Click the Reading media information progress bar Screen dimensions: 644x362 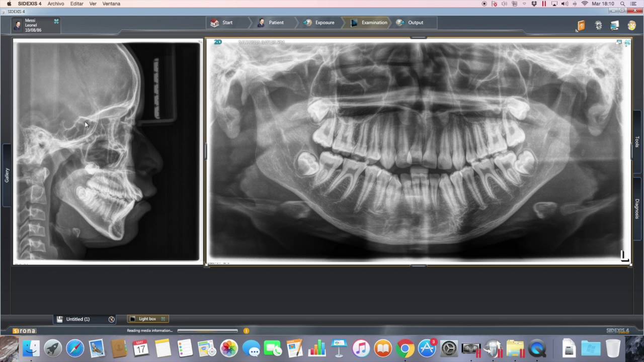pyautogui.click(x=208, y=330)
